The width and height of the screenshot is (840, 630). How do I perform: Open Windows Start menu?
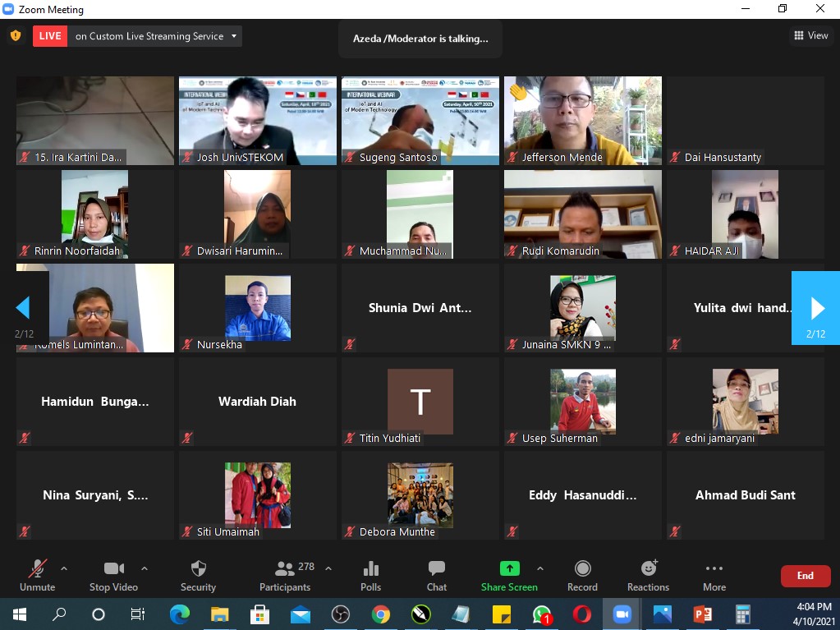point(19,614)
